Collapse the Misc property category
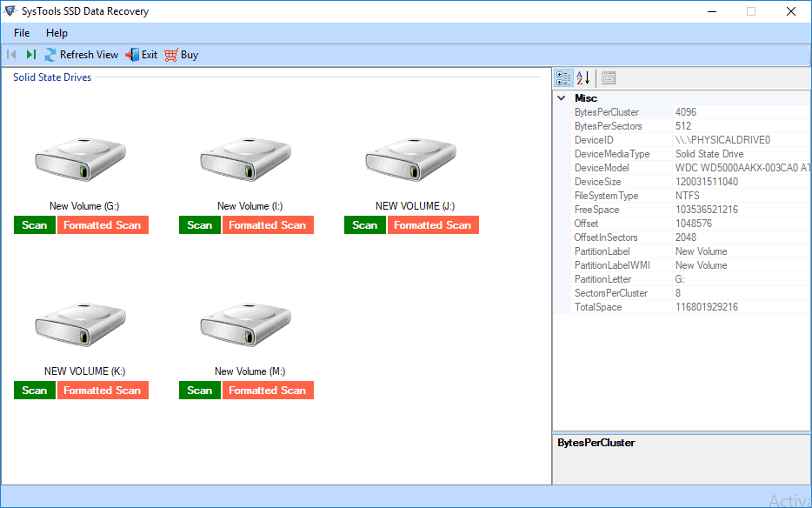 tap(562, 98)
